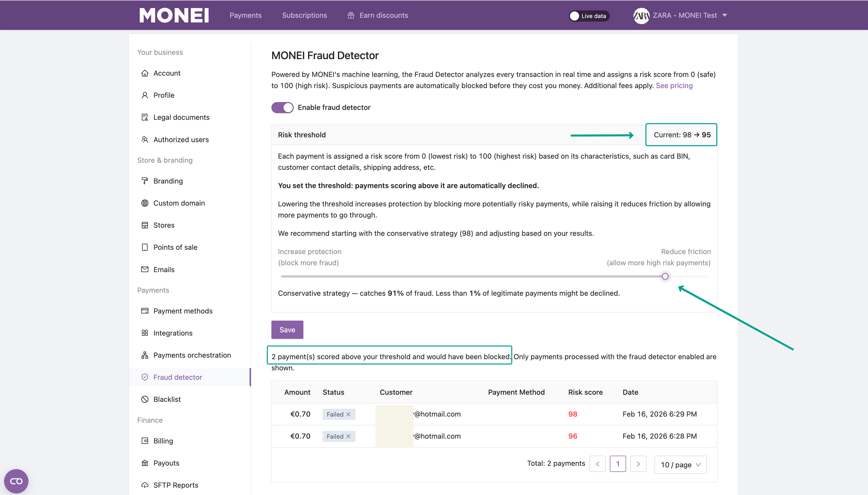The image size is (868, 495).
Task: Click the Custom domain globe icon
Action: [145, 203]
